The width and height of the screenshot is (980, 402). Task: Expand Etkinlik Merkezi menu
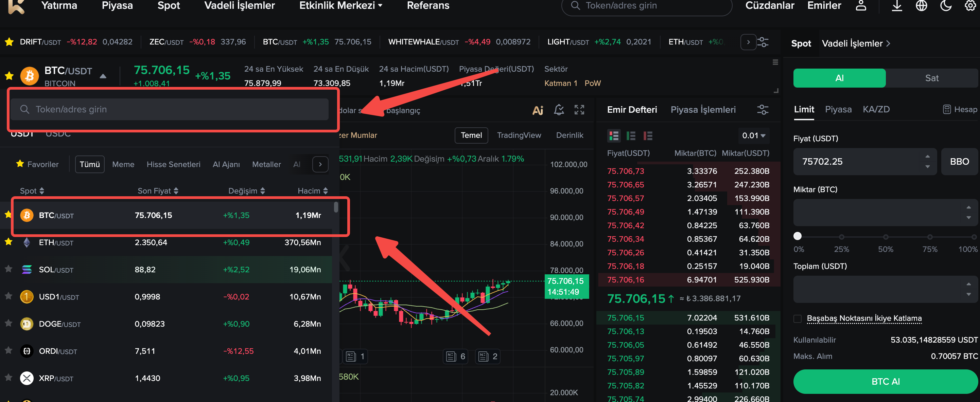coord(340,6)
